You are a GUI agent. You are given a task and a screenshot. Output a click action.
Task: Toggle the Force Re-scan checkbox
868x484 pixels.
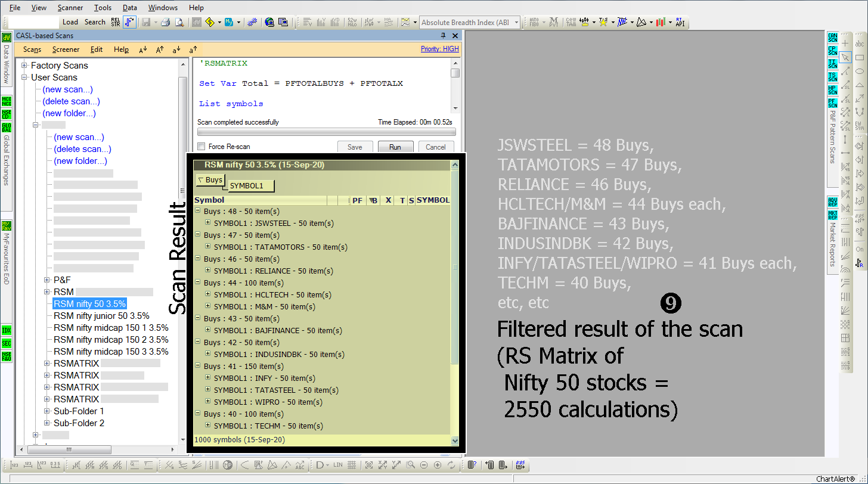[x=201, y=147]
